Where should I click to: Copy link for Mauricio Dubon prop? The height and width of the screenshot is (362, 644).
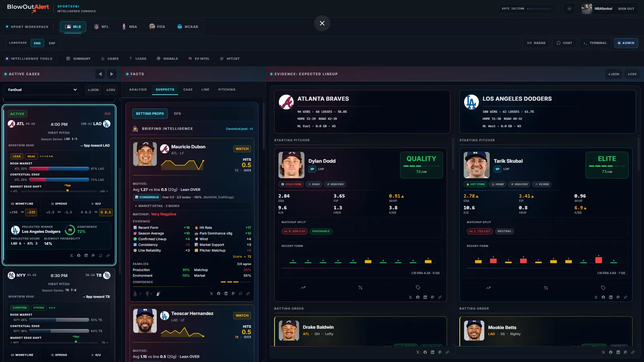click(248, 294)
